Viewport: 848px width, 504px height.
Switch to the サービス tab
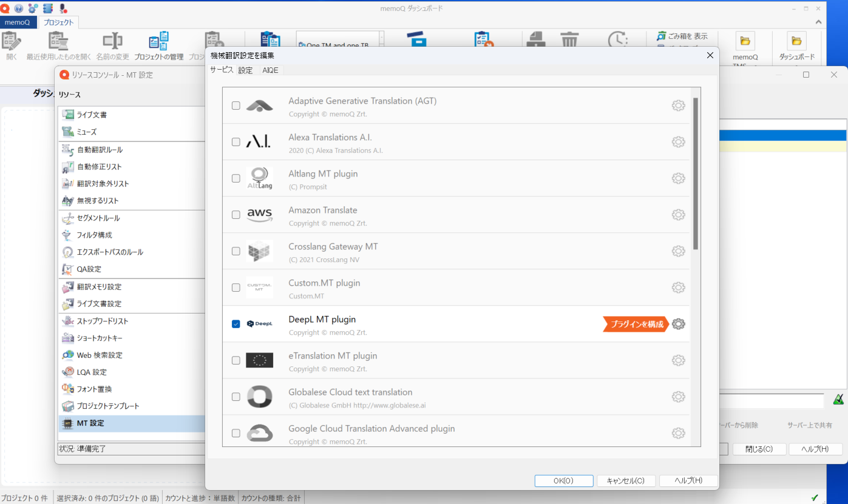click(222, 70)
